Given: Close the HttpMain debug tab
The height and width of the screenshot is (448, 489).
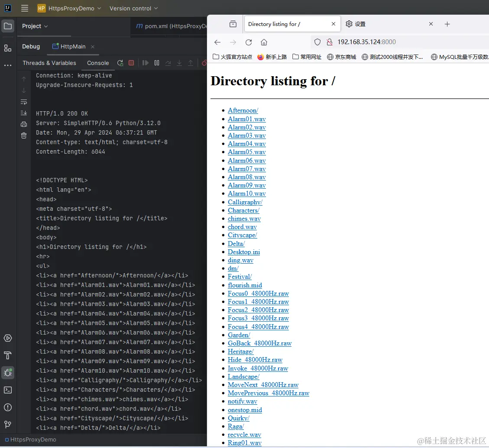Looking at the screenshot, I should point(93,47).
